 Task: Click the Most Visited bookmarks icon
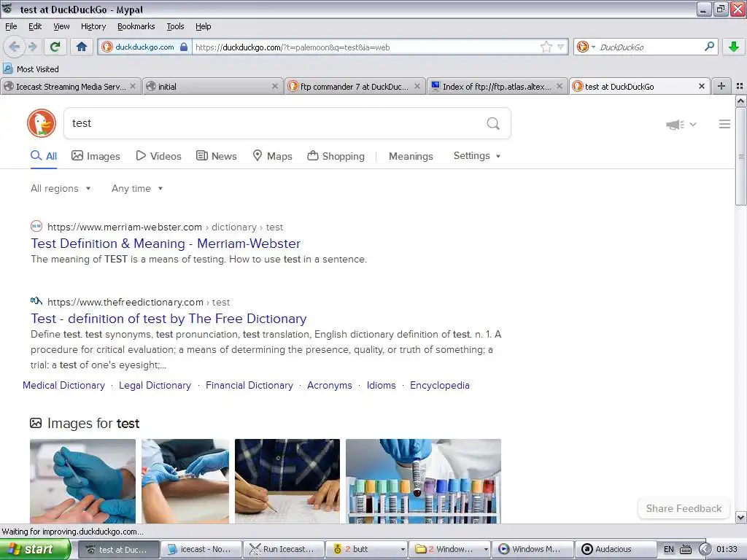tap(7, 69)
